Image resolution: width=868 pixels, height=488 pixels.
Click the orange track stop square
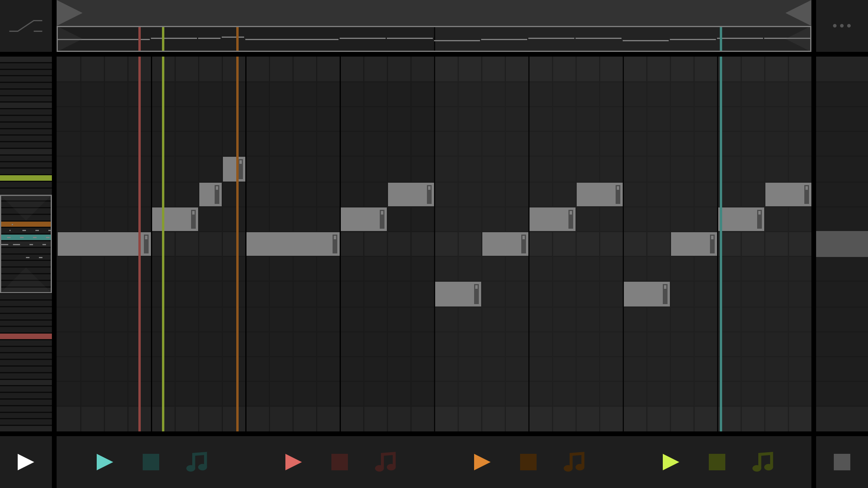[x=528, y=462]
